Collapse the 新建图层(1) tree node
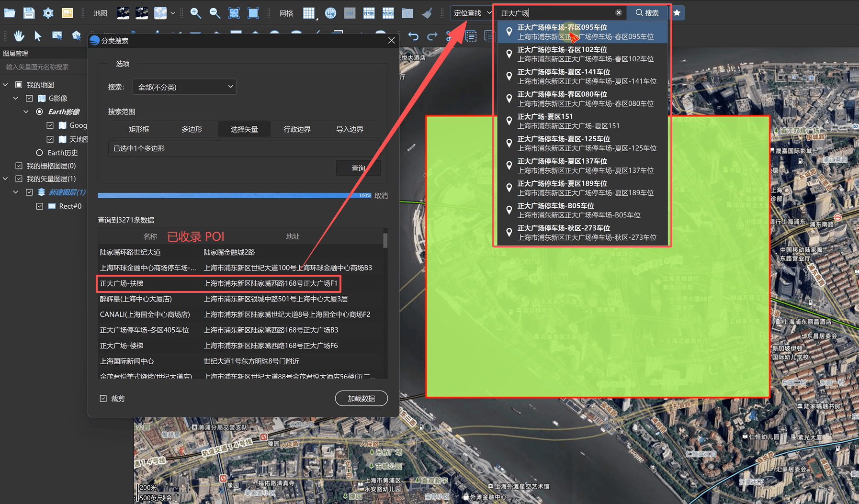The image size is (859, 504). coord(16,192)
